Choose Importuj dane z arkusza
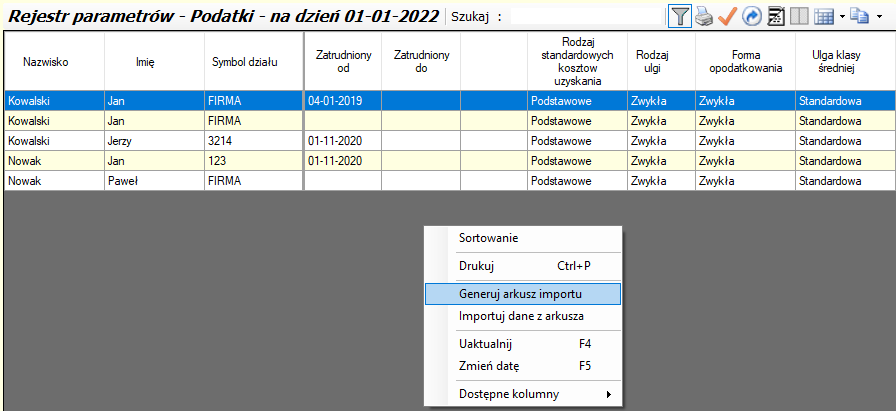Image resolution: width=896 pixels, height=411 pixels. click(522, 316)
